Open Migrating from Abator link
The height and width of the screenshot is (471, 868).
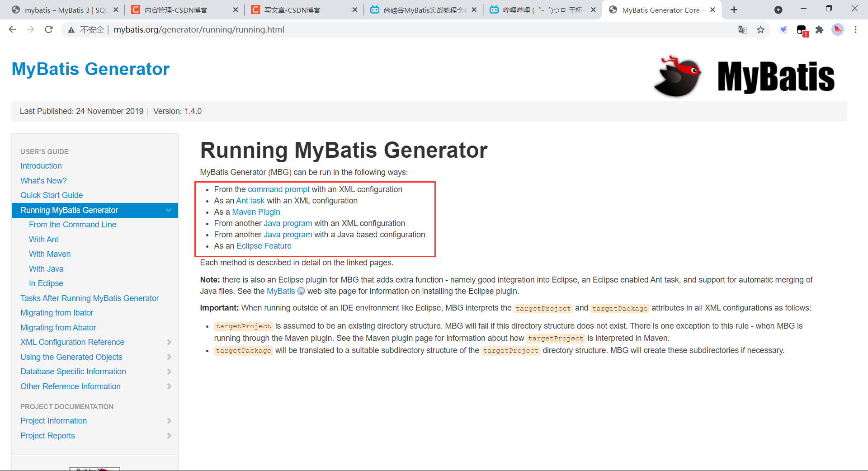point(58,328)
